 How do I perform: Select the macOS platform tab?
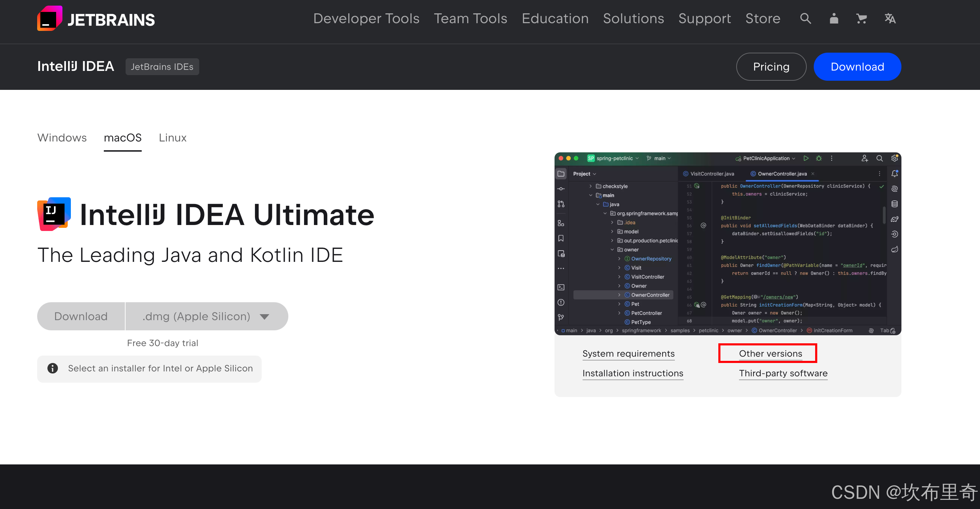pyautogui.click(x=122, y=138)
